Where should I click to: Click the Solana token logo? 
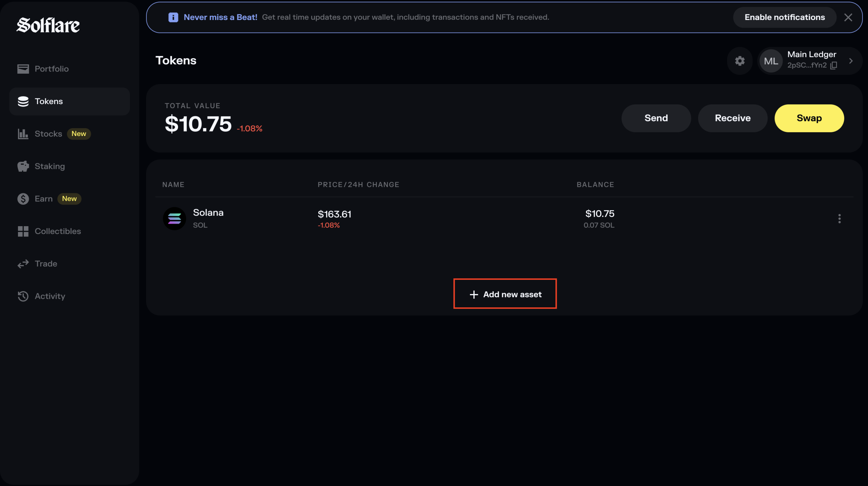(x=174, y=219)
